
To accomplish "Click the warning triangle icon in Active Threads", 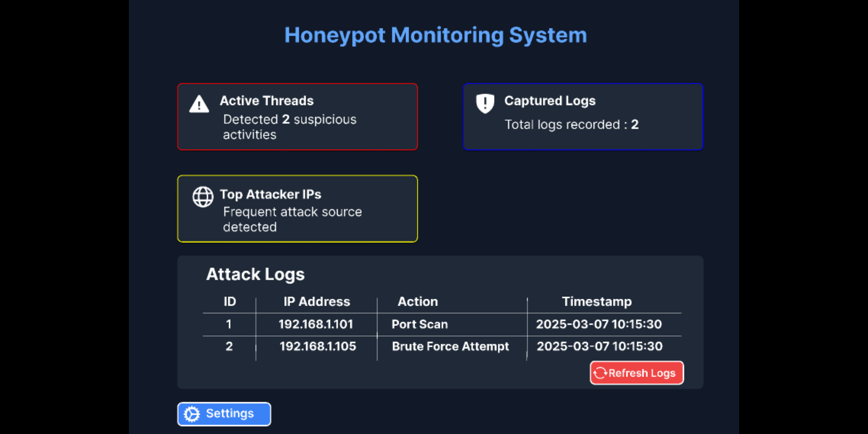I will (x=199, y=104).
